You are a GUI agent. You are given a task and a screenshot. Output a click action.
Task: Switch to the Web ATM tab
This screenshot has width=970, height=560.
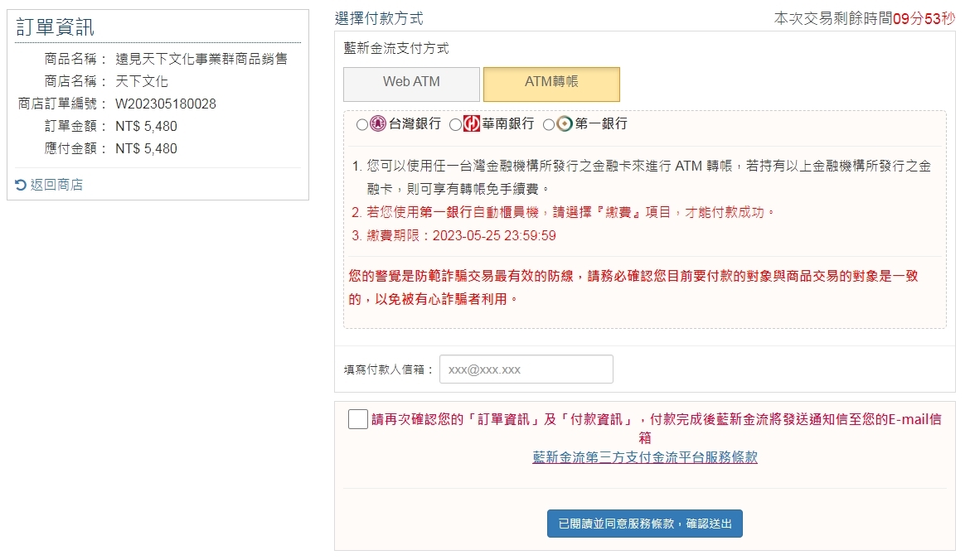coord(411,84)
